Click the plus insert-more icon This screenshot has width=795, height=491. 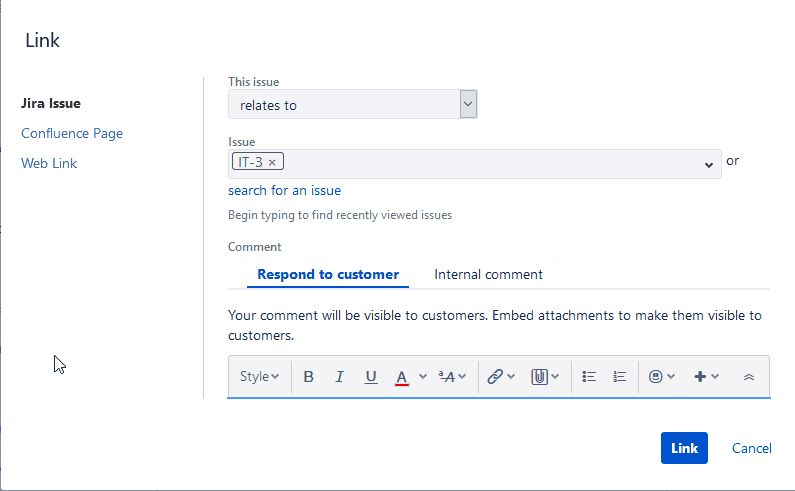700,377
